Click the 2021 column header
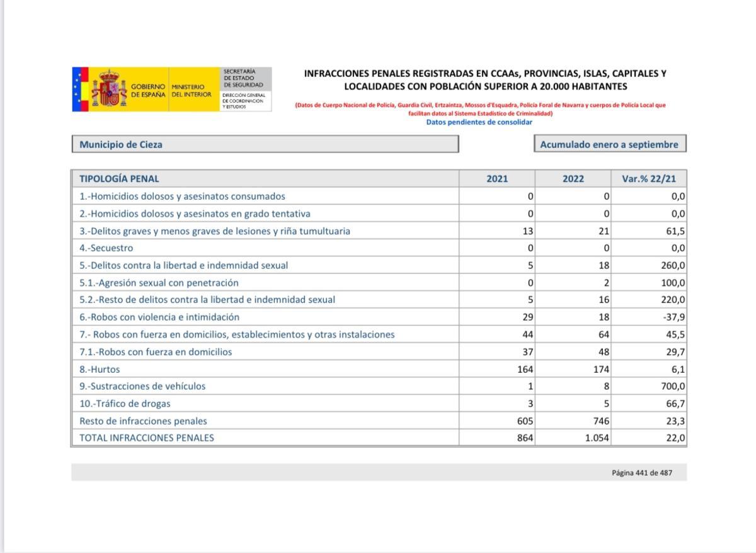This screenshot has width=756, height=553. coord(496,179)
